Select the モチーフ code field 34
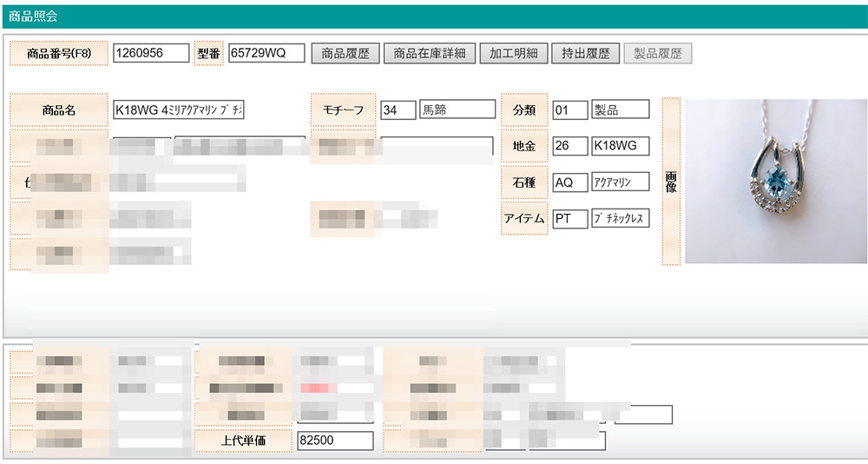 pos(398,109)
